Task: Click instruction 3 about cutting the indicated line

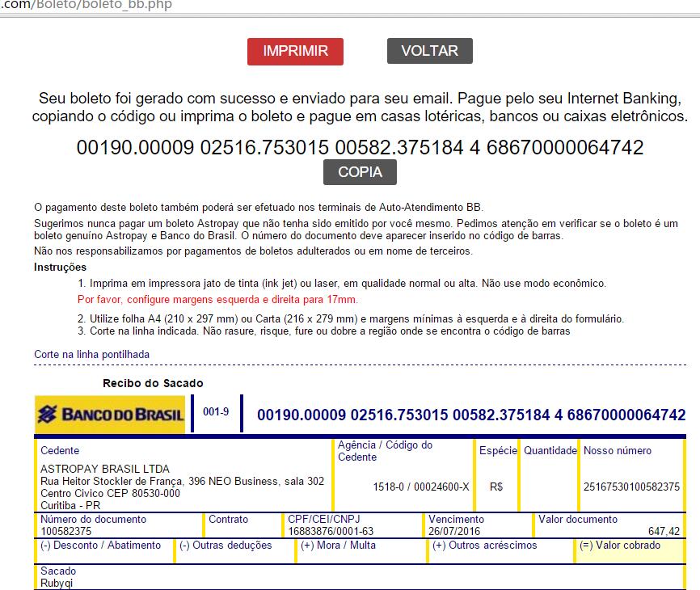Action: (x=323, y=331)
